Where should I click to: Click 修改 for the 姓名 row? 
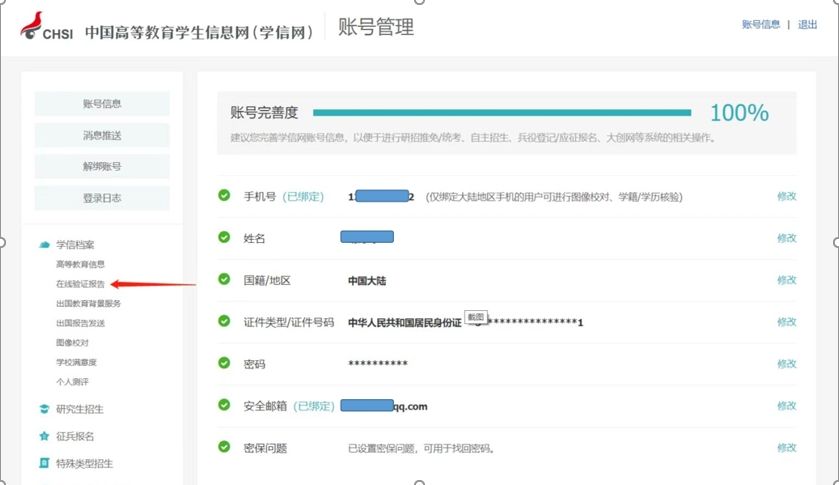(787, 238)
